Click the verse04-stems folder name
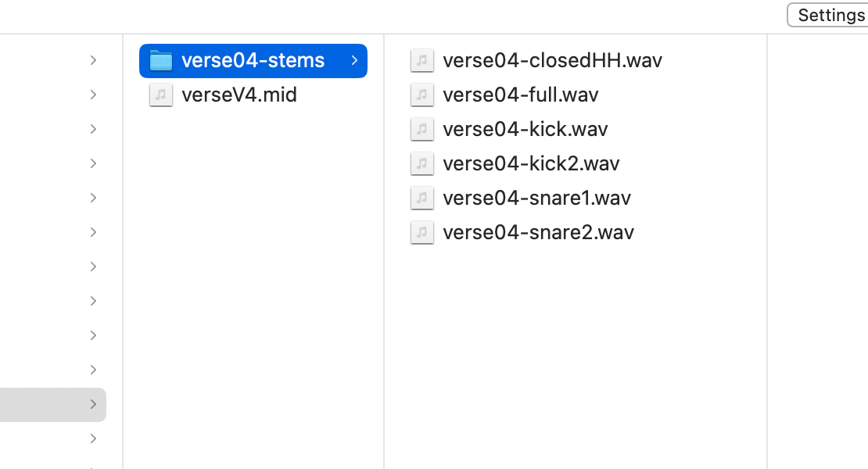 point(253,60)
